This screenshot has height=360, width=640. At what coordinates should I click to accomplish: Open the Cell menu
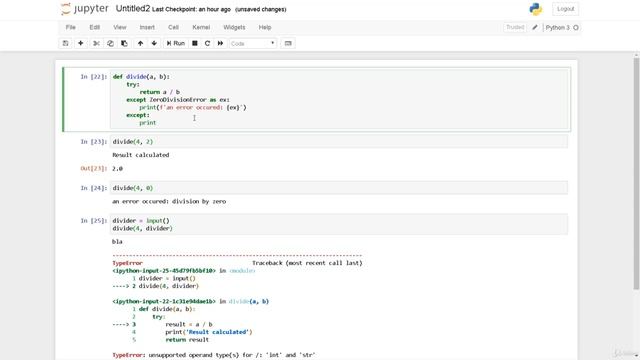[173, 27]
